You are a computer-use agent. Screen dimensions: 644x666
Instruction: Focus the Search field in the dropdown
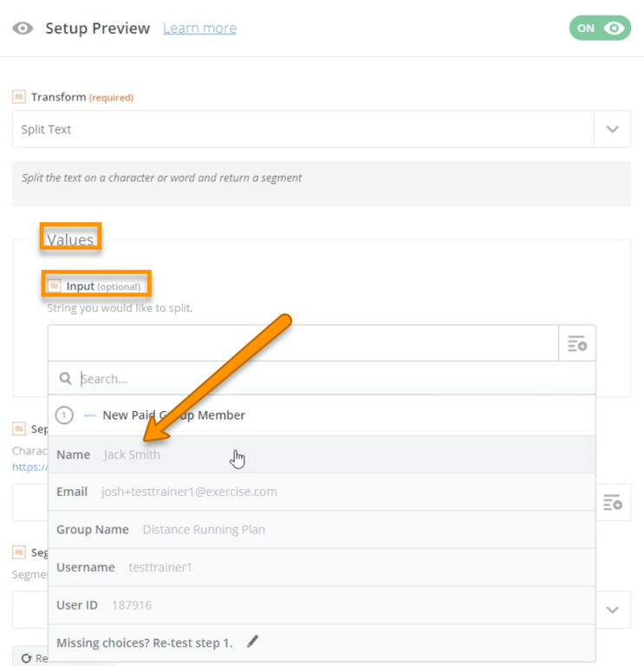click(329, 378)
